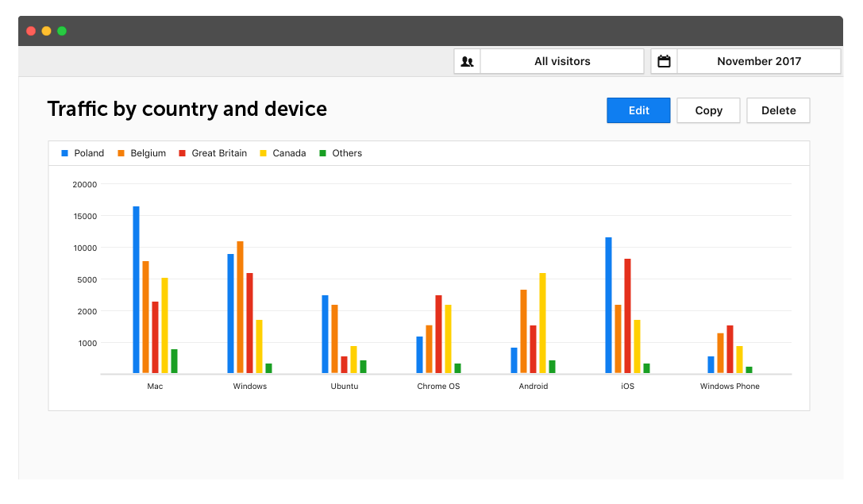The height and width of the screenshot is (504, 863).
Task: Click the Great Britain legend label
Action: coord(219,153)
